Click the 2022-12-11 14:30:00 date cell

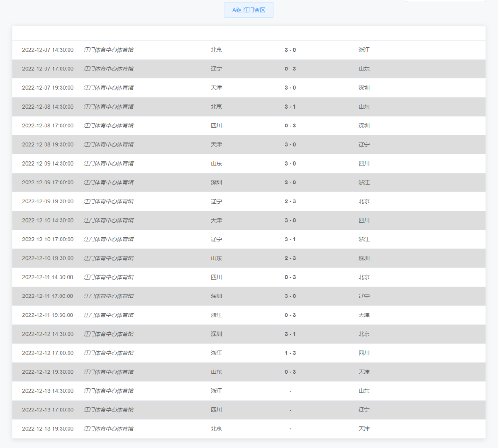point(48,277)
